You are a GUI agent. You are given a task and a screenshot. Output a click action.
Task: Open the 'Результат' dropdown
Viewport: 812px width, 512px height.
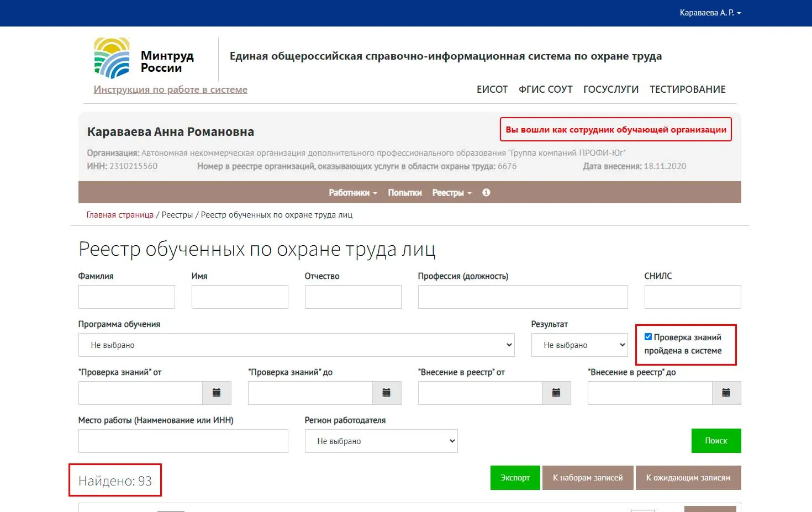coord(579,345)
